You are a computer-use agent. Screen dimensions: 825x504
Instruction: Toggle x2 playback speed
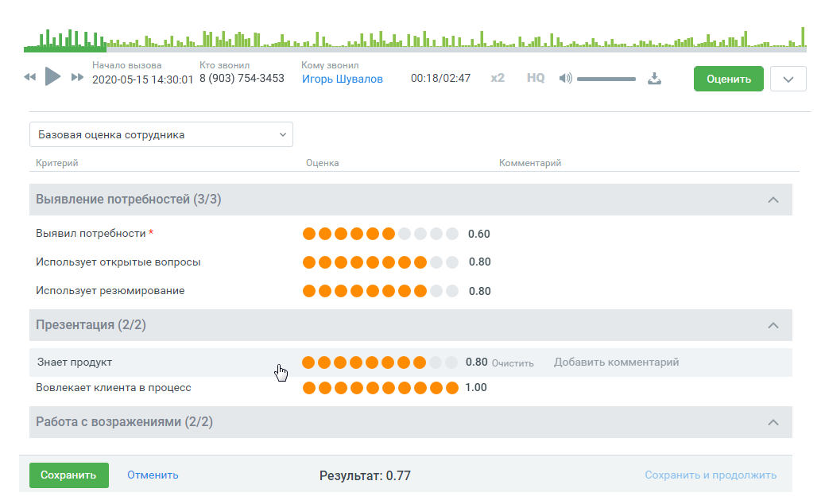498,78
